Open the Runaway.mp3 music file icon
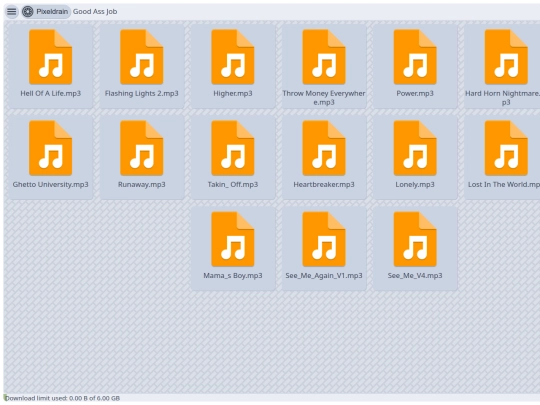The height and width of the screenshot is (405, 540). pos(142,148)
